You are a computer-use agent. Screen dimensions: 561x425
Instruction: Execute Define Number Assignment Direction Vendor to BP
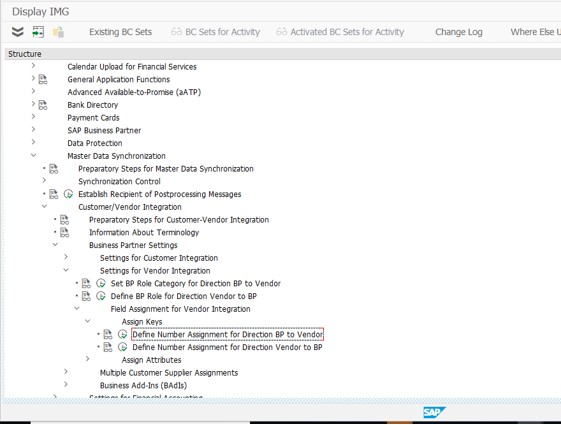[123, 347]
